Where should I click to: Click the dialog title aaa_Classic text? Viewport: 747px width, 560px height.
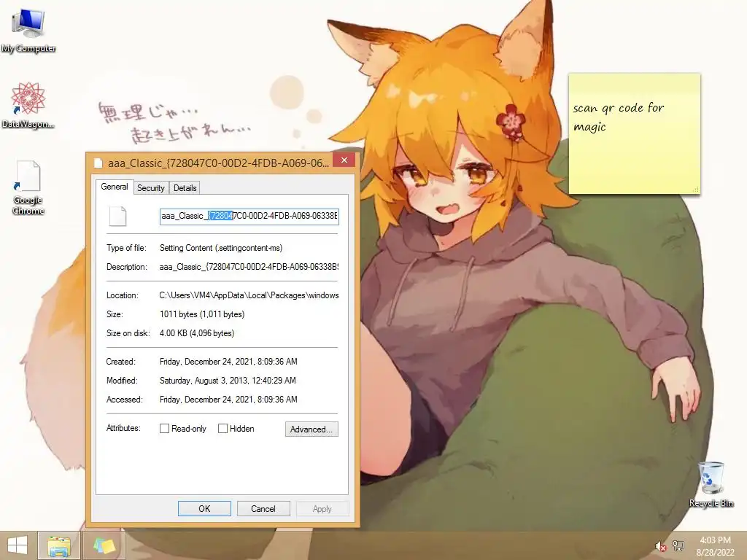pos(218,163)
